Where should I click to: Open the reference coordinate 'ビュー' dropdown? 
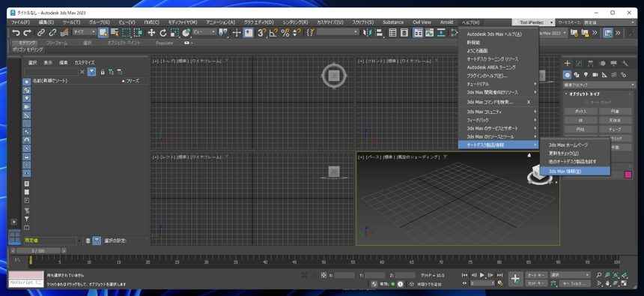pos(204,32)
